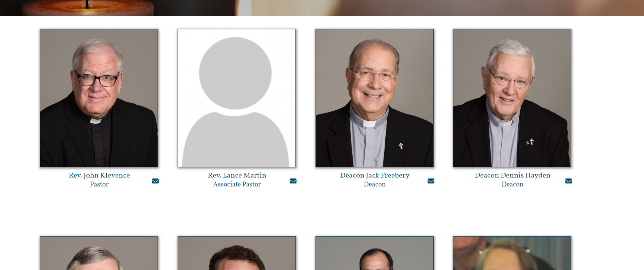Click the Rev. Lance Martin name
This screenshot has width=644, height=270.
pos(237,175)
